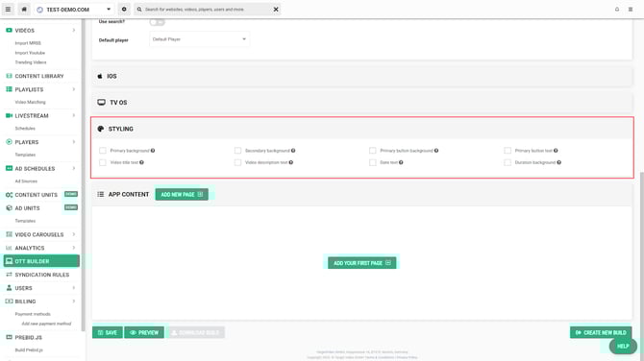
Task: Check the Primary background checkbox
Action: (x=103, y=151)
